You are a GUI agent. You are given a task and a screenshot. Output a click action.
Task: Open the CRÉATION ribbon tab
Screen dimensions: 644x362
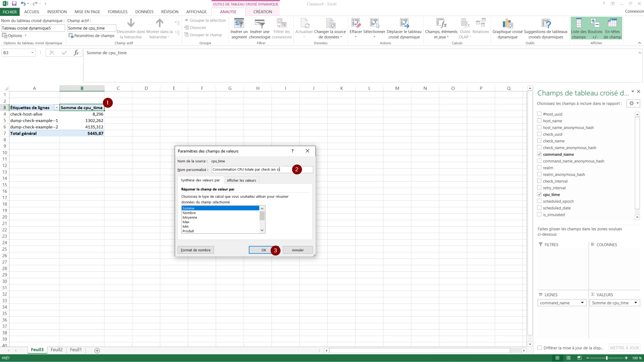click(x=262, y=12)
